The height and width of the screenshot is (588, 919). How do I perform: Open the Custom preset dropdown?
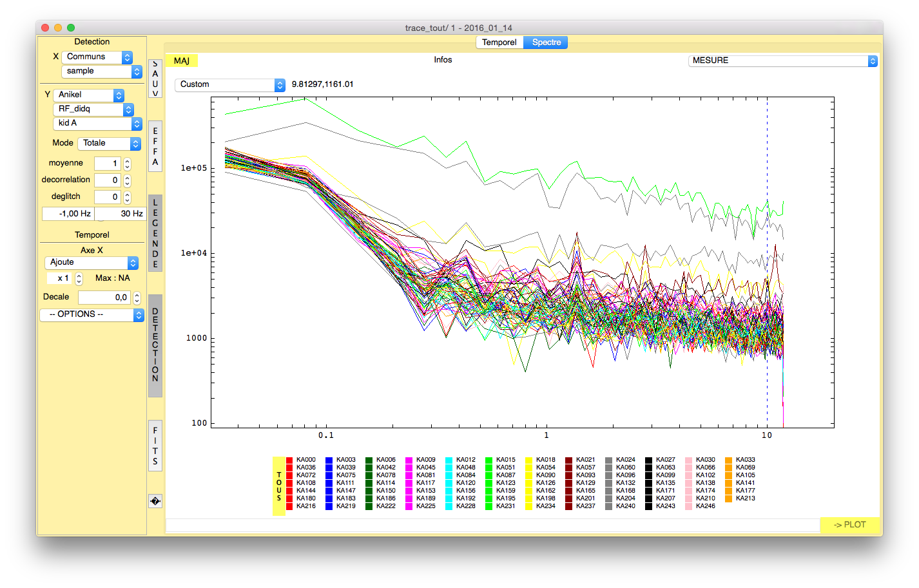pyautogui.click(x=229, y=84)
